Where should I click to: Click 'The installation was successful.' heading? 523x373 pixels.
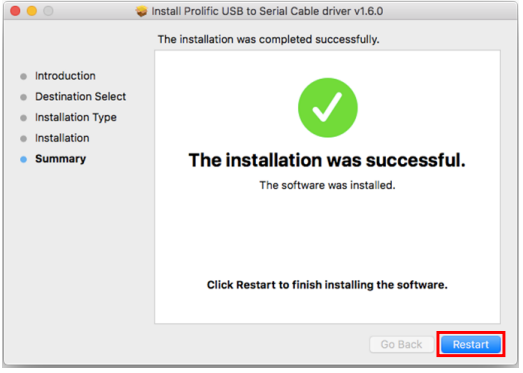327,160
